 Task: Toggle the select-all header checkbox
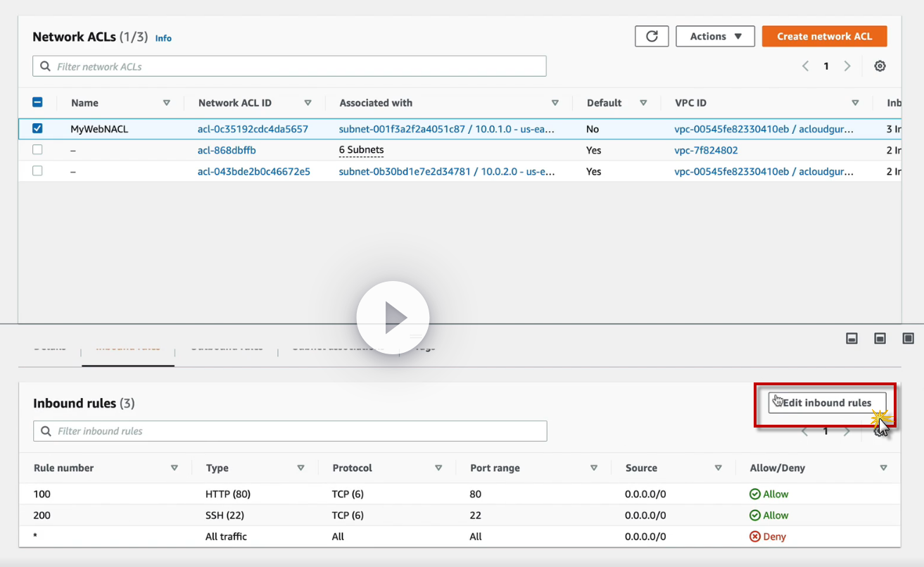(38, 103)
